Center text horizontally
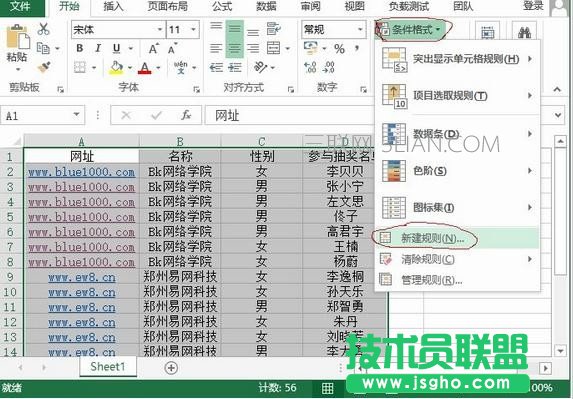 (x=235, y=48)
